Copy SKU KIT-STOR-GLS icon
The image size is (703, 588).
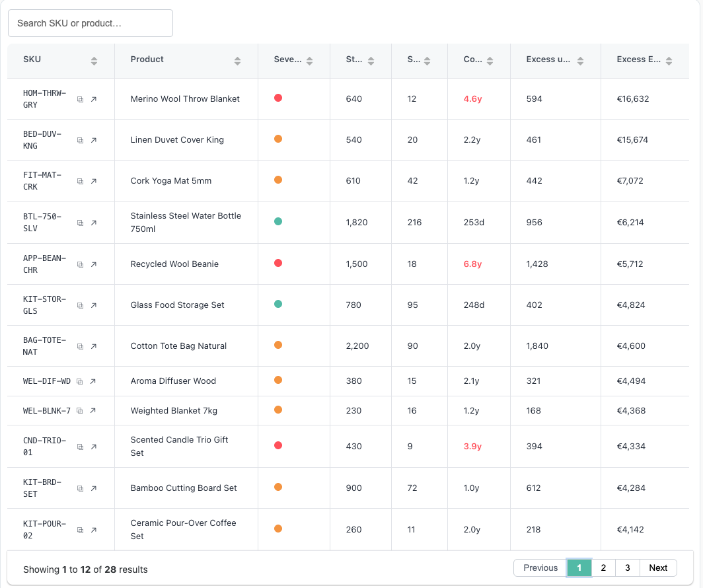point(80,306)
